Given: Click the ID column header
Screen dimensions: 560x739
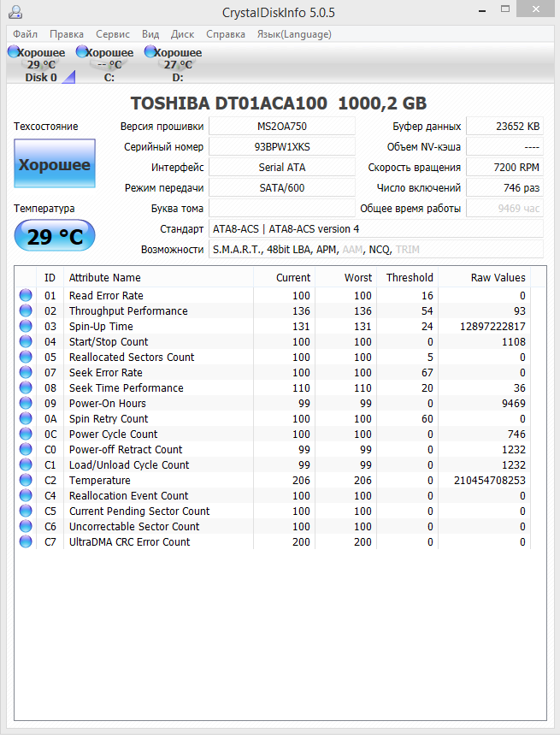Looking at the screenshot, I should click(50, 278).
